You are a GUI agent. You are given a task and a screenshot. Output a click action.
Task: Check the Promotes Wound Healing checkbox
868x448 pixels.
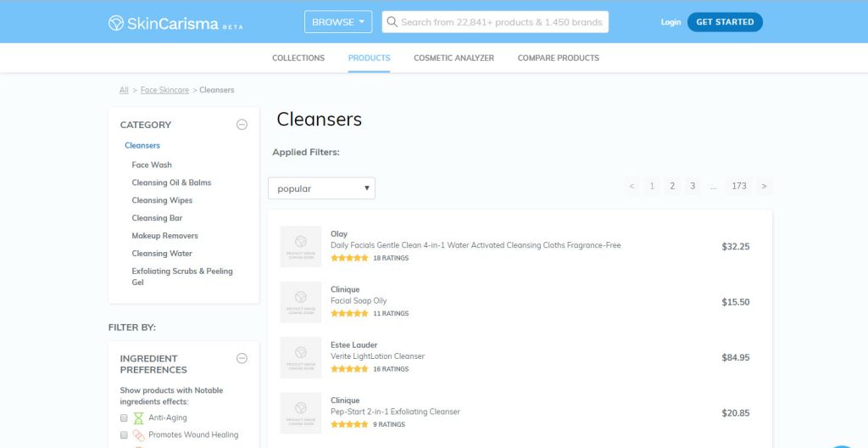(x=124, y=435)
